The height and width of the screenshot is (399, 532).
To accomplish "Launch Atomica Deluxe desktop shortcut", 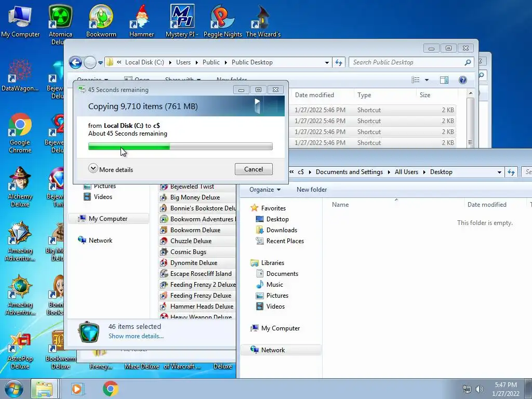I will [60, 24].
